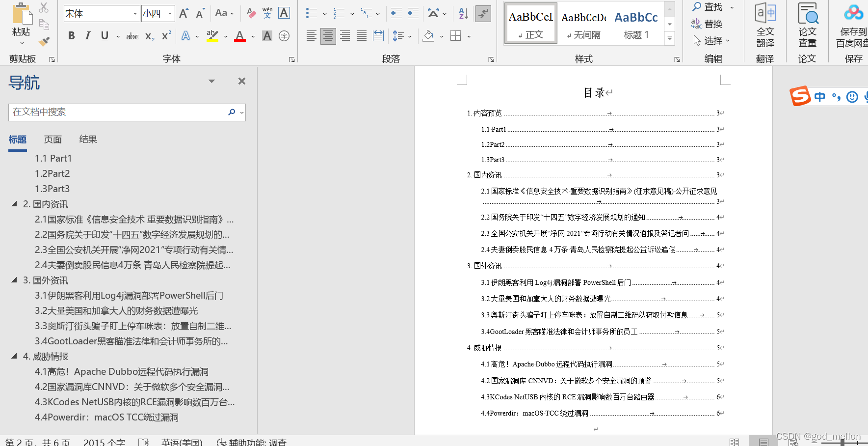Apply the red font color

pyautogui.click(x=240, y=36)
